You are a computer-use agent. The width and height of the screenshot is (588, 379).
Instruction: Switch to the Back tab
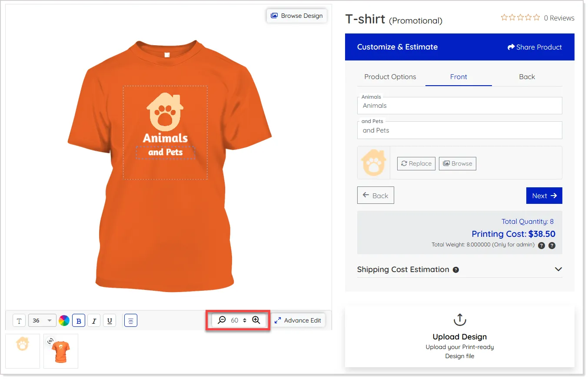pos(527,77)
